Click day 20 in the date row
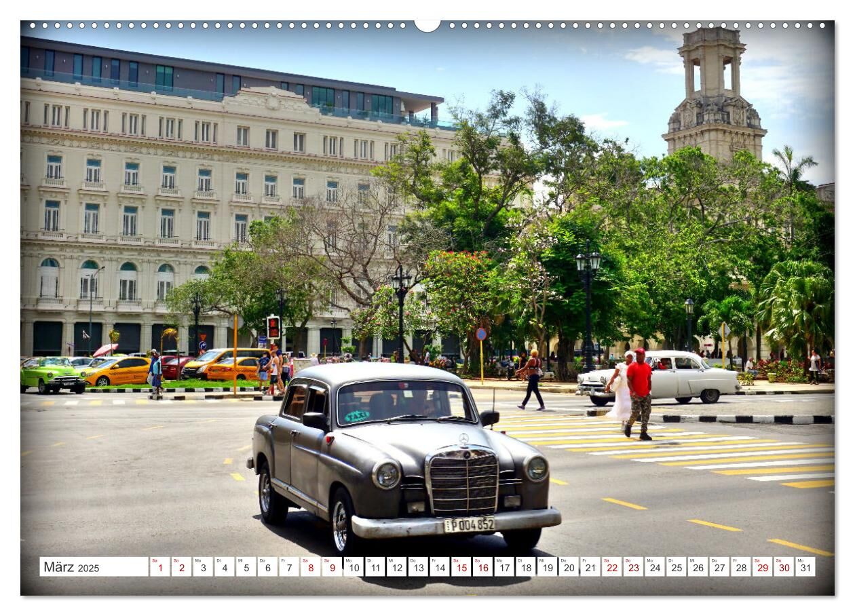 (x=568, y=567)
